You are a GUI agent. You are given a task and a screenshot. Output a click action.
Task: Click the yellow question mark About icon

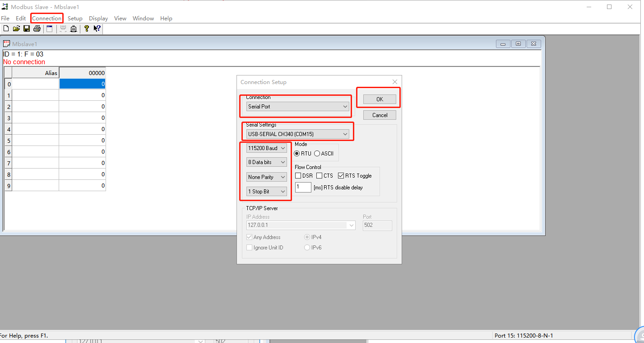coord(87,29)
